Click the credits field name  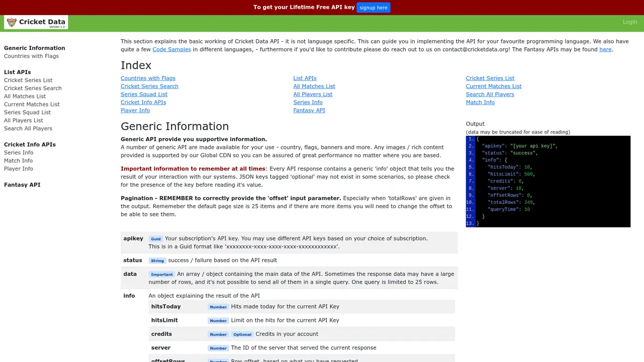point(162,334)
